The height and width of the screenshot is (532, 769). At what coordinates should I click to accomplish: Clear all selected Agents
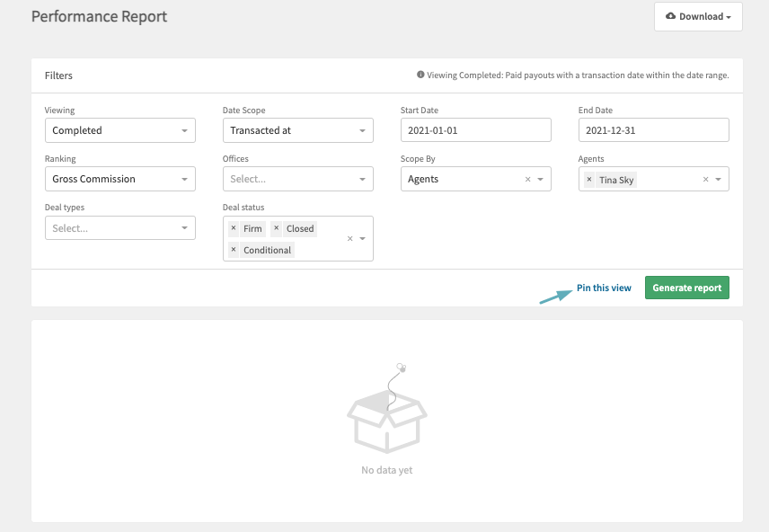pos(706,179)
